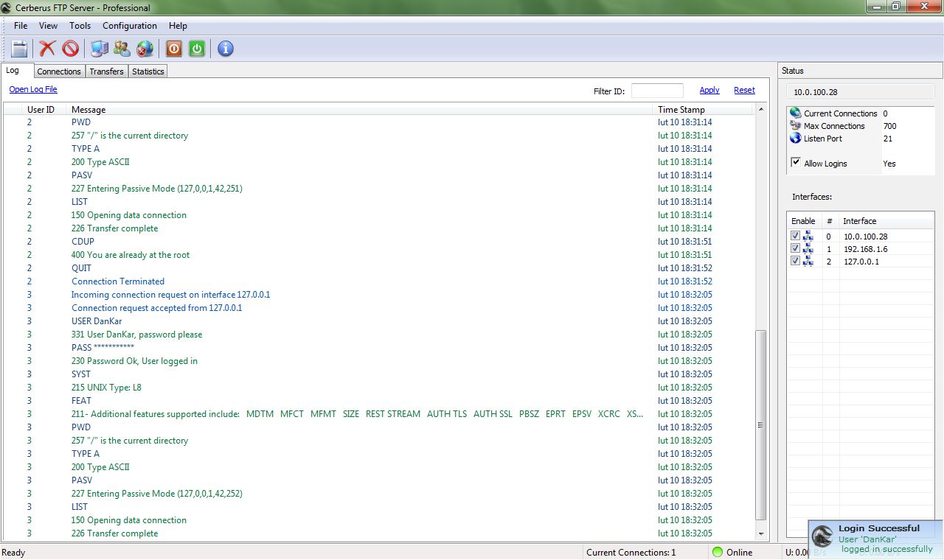Viewport: 944px width, 560px height.
Task: Click the Filter ID input field
Action: 657,91
